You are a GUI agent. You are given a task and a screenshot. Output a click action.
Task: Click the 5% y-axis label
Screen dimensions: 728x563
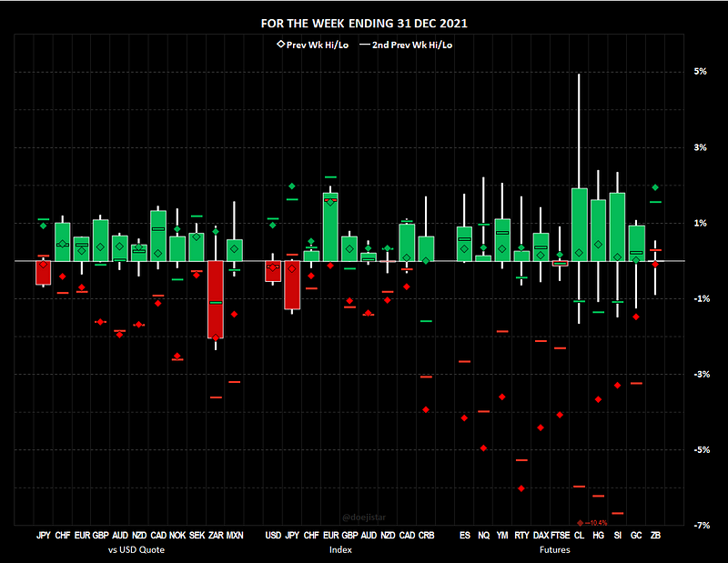[x=701, y=71]
